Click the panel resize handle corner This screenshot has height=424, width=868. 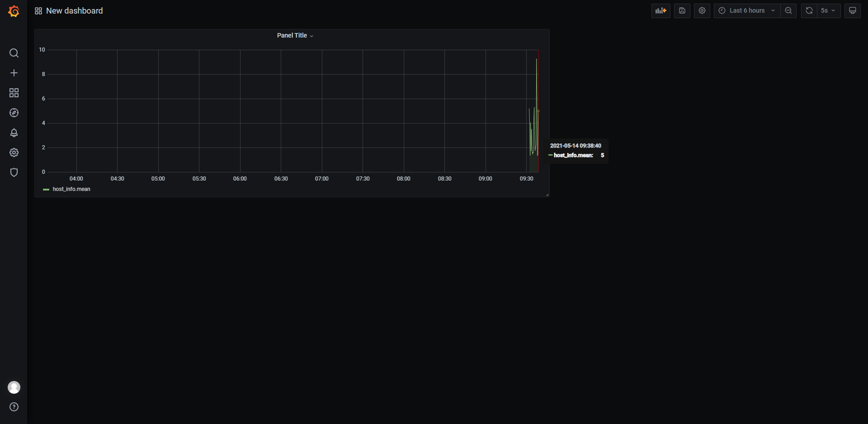tap(547, 195)
